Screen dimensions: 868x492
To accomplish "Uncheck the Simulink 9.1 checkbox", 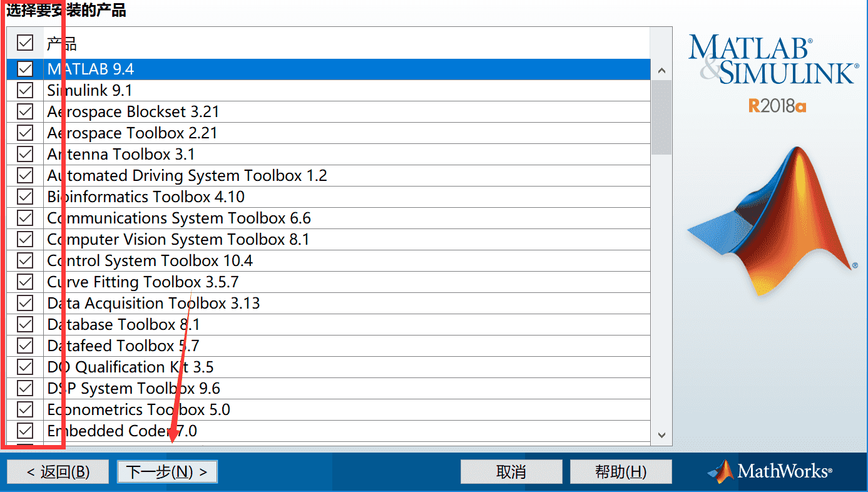I will (25, 90).
